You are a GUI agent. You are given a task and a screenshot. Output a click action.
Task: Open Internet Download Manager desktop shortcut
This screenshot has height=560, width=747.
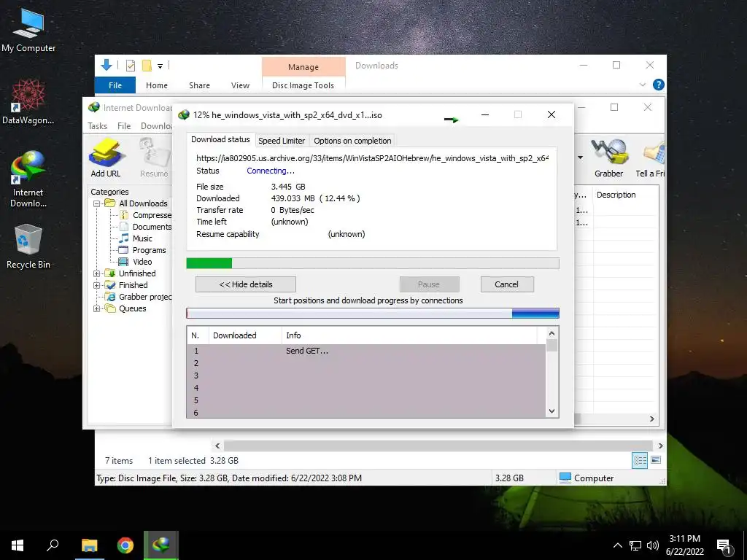tap(28, 178)
